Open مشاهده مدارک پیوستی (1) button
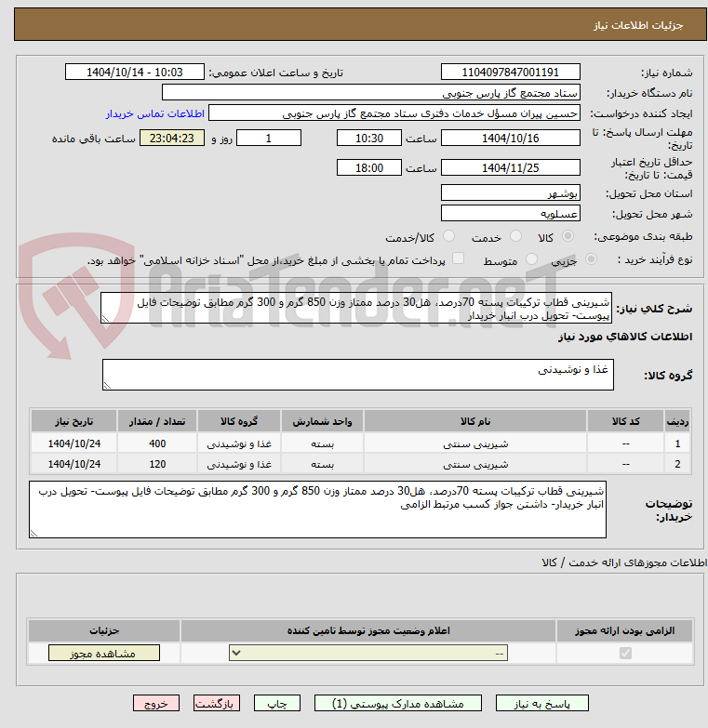Image resolution: width=708 pixels, height=728 pixels. [x=397, y=703]
